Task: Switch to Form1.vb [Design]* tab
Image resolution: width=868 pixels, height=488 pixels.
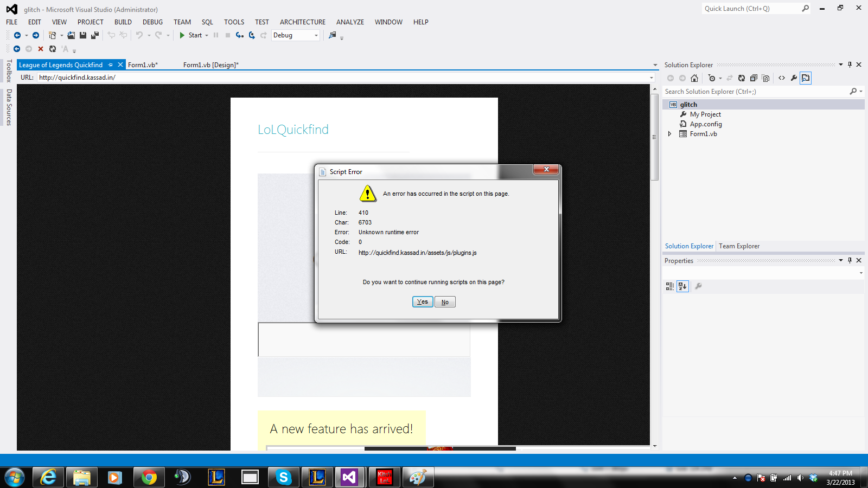Action: point(211,65)
